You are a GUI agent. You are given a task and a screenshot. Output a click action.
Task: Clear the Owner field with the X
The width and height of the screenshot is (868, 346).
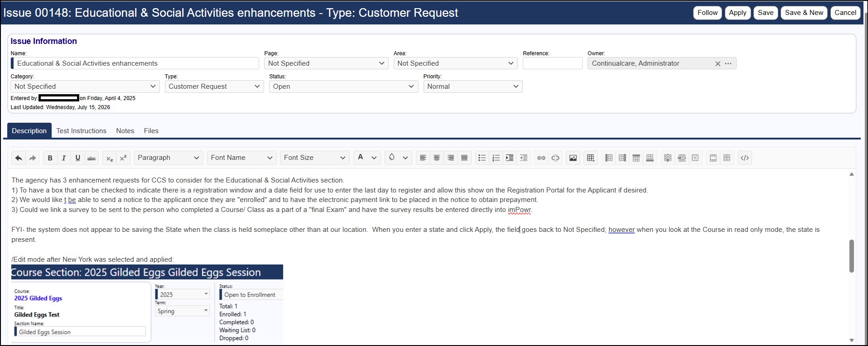(x=718, y=64)
